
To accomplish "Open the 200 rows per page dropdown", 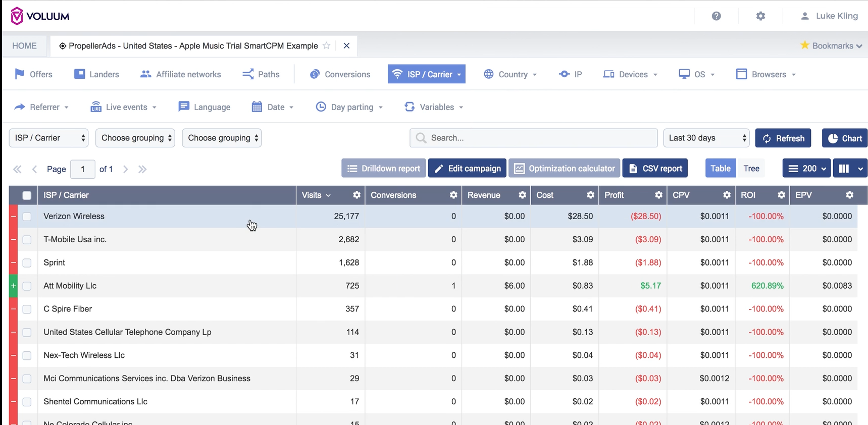I will point(806,169).
